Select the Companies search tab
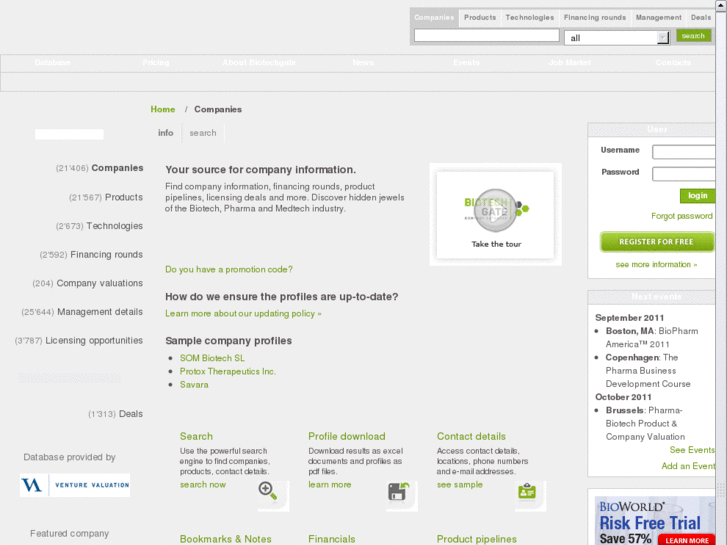Viewport: 727px width, 545px height. click(434, 18)
